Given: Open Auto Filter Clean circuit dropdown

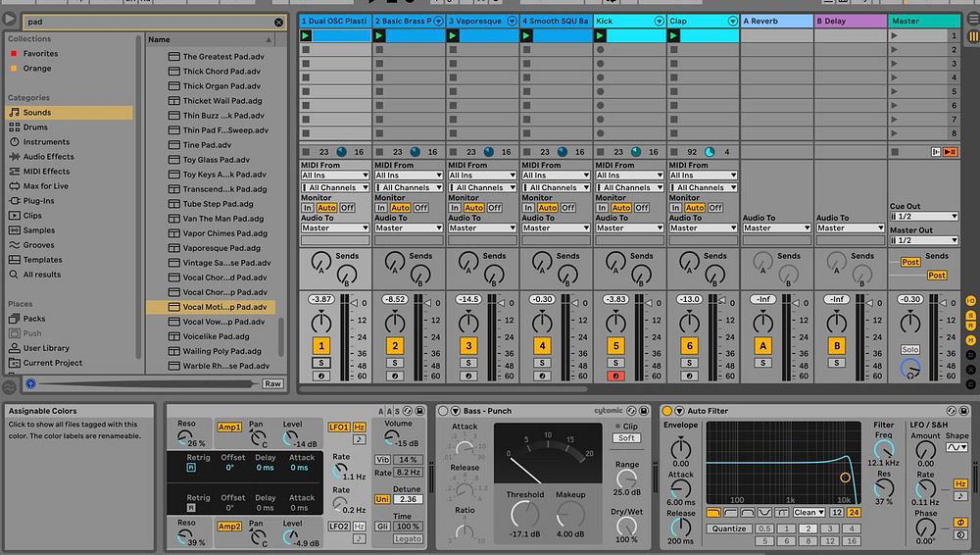Looking at the screenshot, I should [809, 512].
